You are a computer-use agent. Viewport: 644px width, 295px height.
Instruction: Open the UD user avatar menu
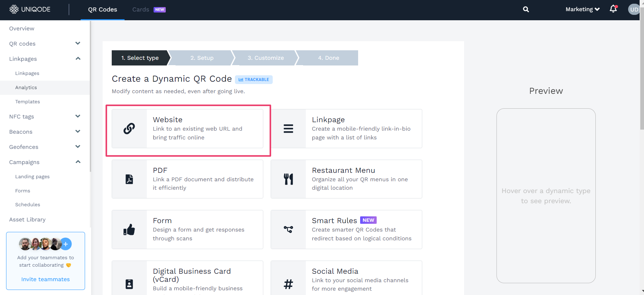click(x=634, y=9)
